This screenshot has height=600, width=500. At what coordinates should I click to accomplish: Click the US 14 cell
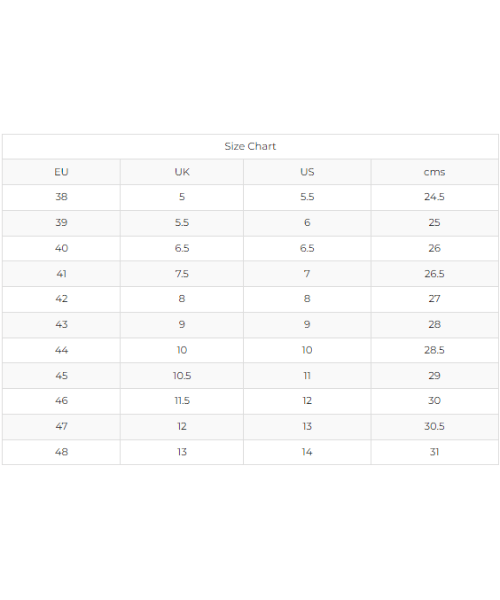pyautogui.click(x=307, y=452)
